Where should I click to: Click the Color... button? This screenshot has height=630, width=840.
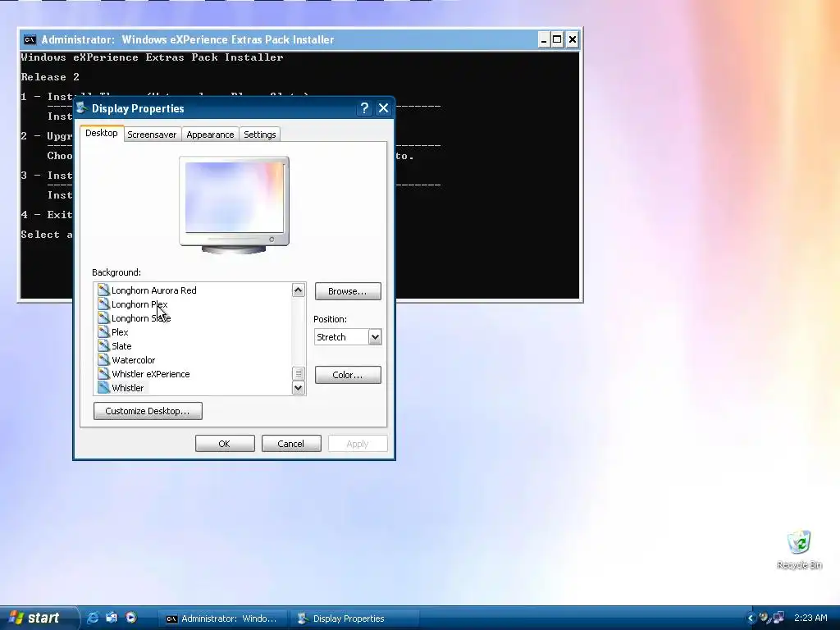[x=348, y=375]
